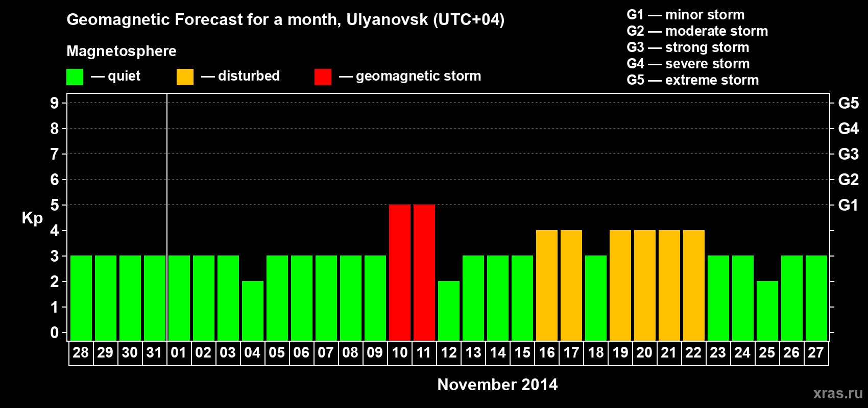868x408 pixels.
Task: Click the Geomagnetic Forecast title text
Action: (x=285, y=20)
